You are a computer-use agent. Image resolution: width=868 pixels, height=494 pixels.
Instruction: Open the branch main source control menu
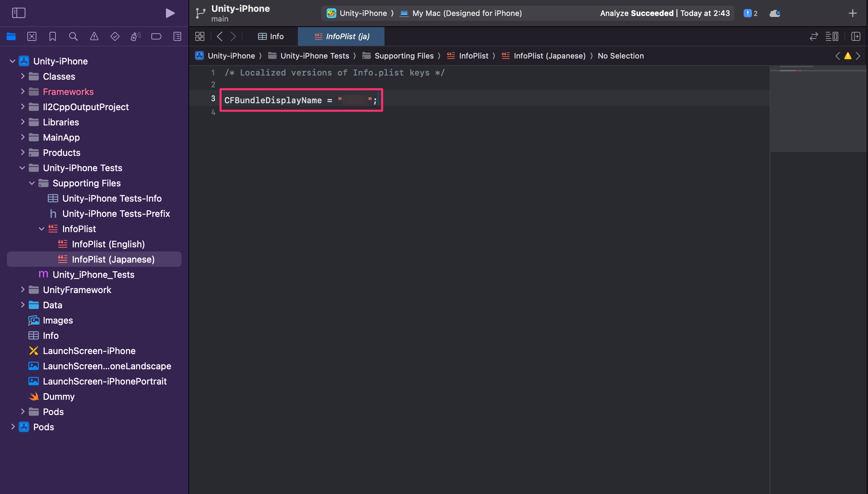pyautogui.click(x=220, y=19)
